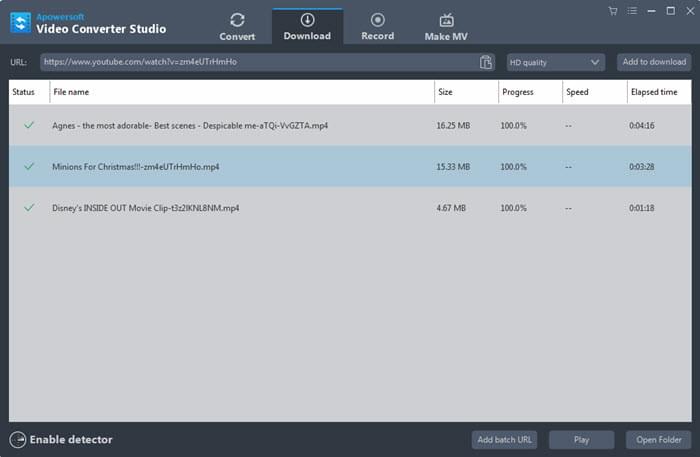Click the Apowersoft app logo

pos(20,22)
